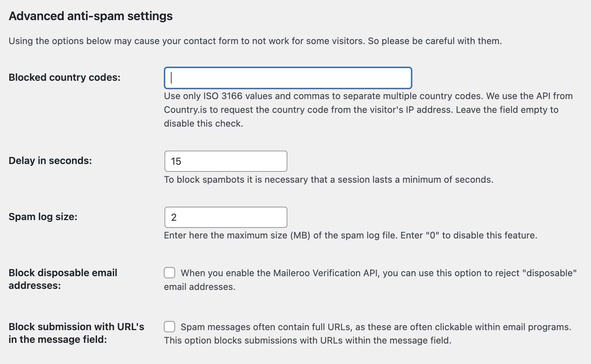The width and height of the screenshot is (591, 364).
Task: Click the spam log maximum size description
Action: point(350,235)
